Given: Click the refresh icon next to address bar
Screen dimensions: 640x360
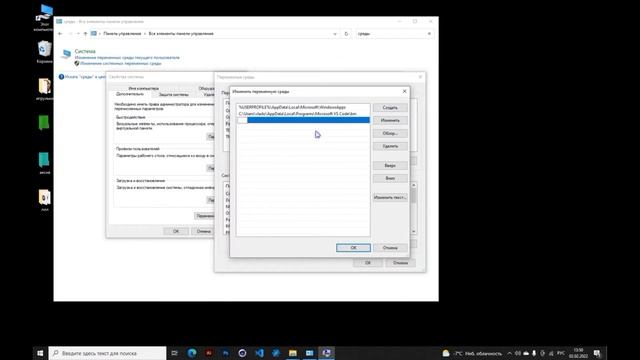Looking at the screenshot, I should click(346, 34).
